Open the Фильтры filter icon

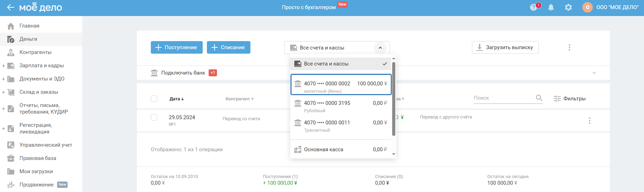coord(557,99)
